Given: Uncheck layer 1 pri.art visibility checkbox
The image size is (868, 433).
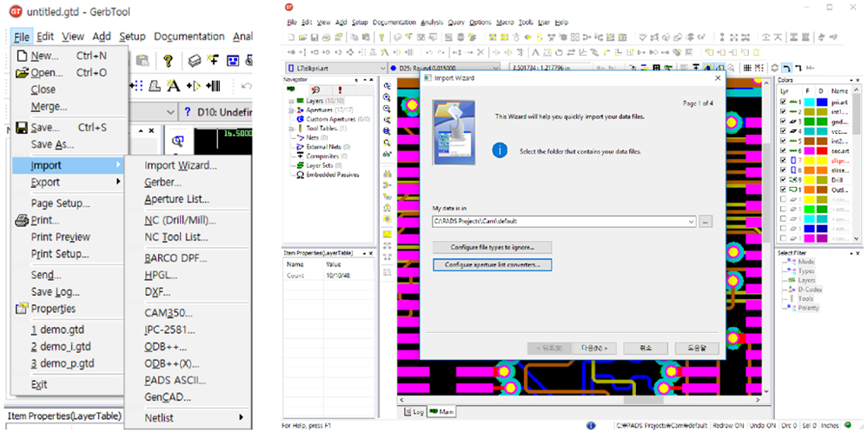Looking at the screenshot, I should 783,103.
